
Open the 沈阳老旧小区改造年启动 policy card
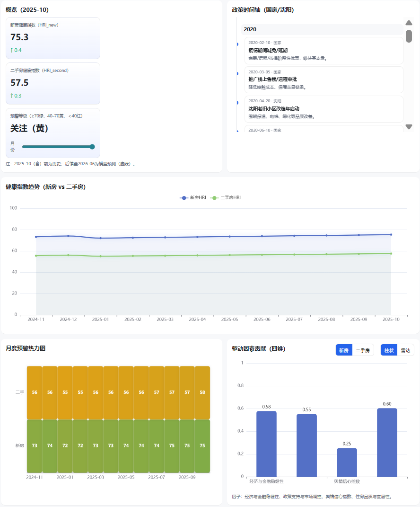click(x=324, y=109)
